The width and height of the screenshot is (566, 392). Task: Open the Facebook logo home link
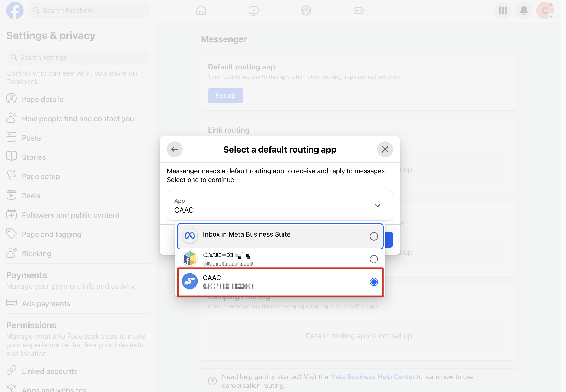point(15,11)
